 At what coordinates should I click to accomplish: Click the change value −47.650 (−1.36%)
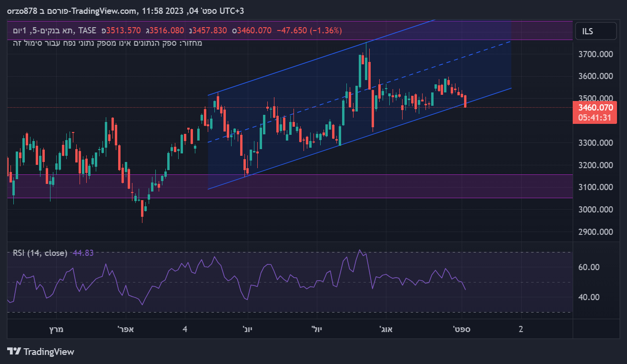coord(310,30)
